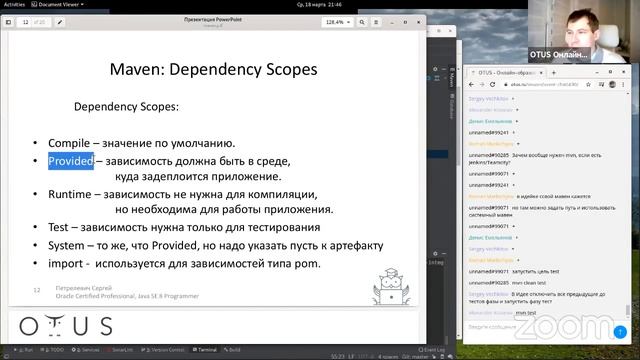The width and height of the screenshot is (640, 360).
Task: Open the Document Viewer app menu in top bar
Action: coord(58,4)
